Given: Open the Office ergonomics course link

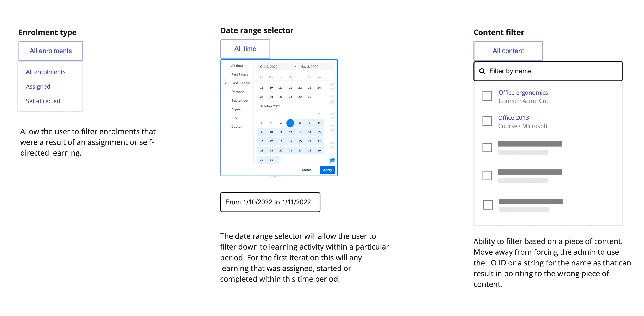Looking at the screenshot, I should coord(523,93).
